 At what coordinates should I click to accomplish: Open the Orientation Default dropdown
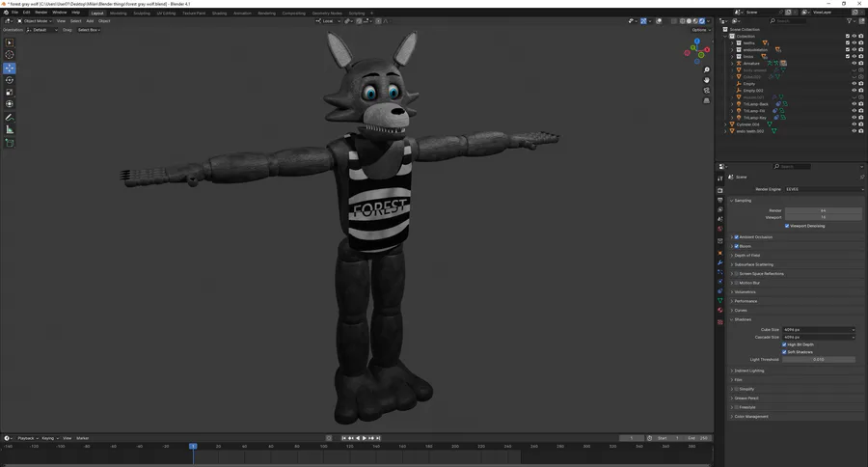(42, 30)
